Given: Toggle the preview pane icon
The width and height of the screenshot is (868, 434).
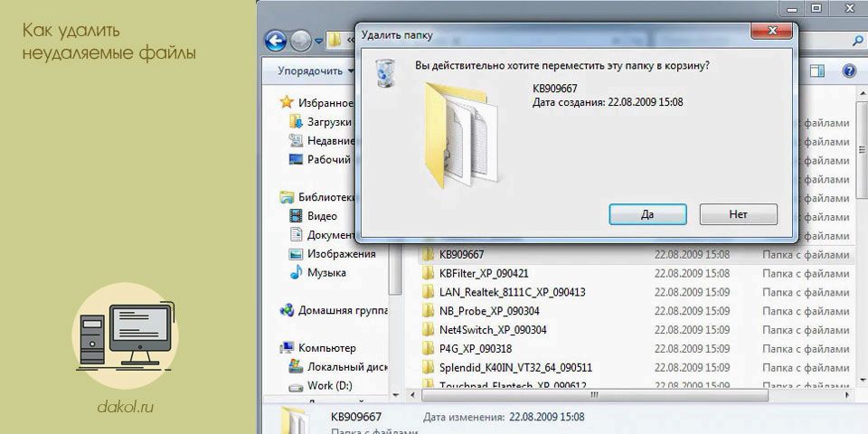Looking at the screenshot, I should 817,71.
